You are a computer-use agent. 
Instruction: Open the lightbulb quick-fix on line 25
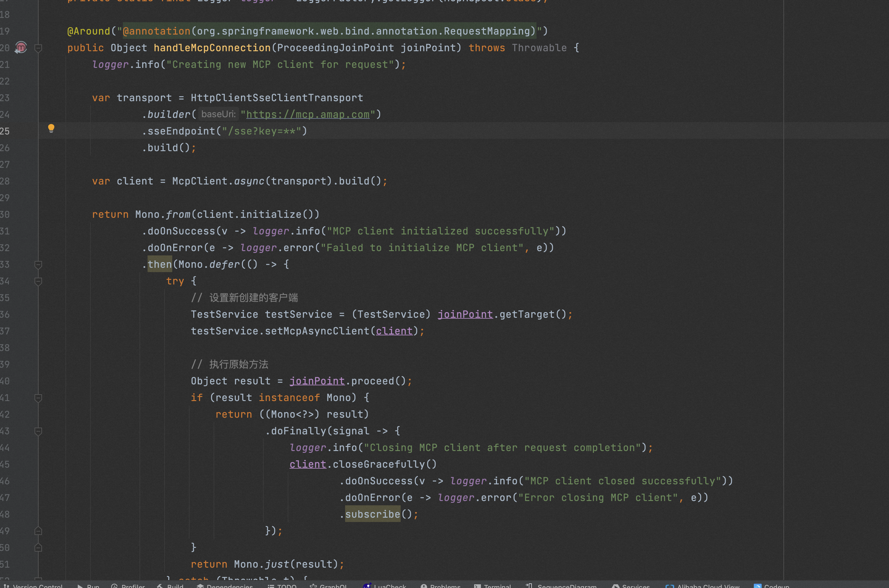[51, 128]
